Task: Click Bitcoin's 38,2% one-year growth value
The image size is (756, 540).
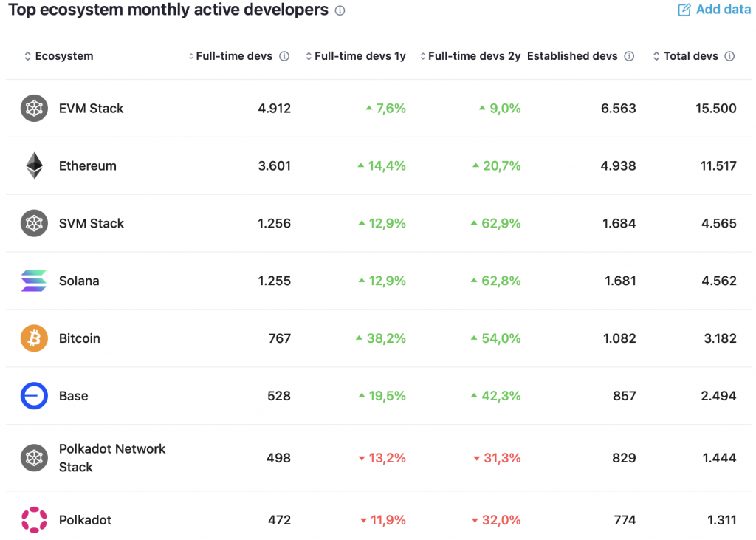Action: click(x=387, y=338)
